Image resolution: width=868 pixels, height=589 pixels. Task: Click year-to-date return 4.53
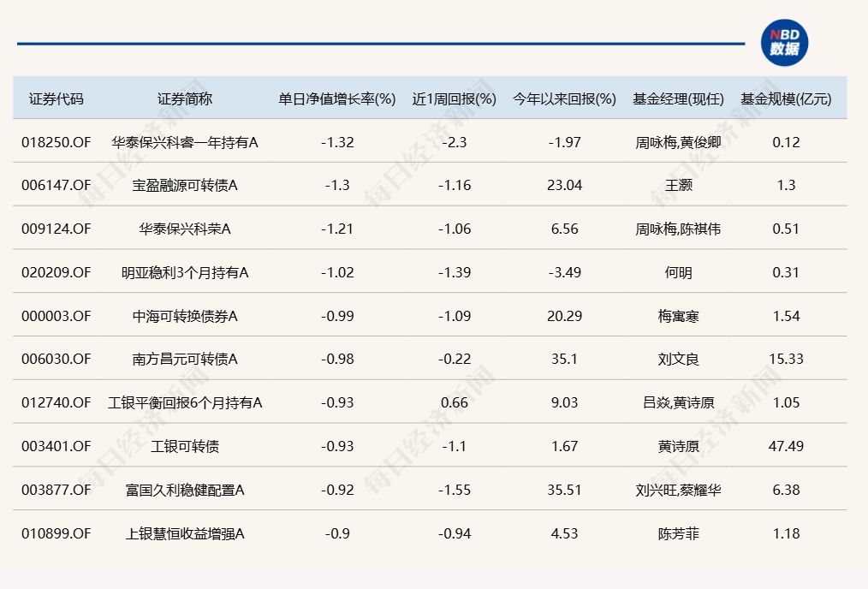565,533
